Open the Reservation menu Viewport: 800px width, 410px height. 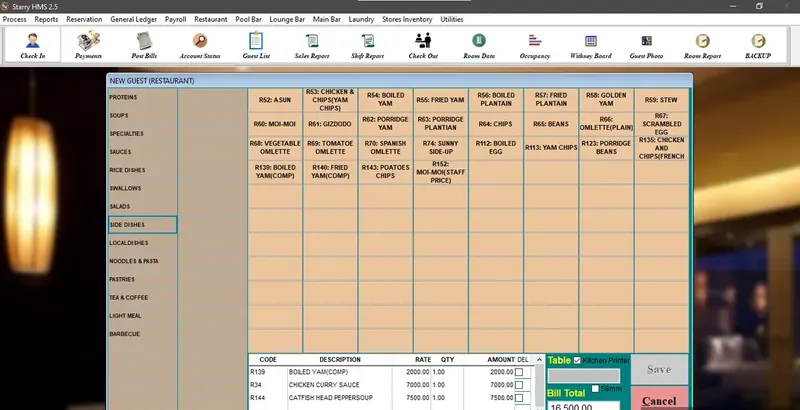click(x=84, y=19)
